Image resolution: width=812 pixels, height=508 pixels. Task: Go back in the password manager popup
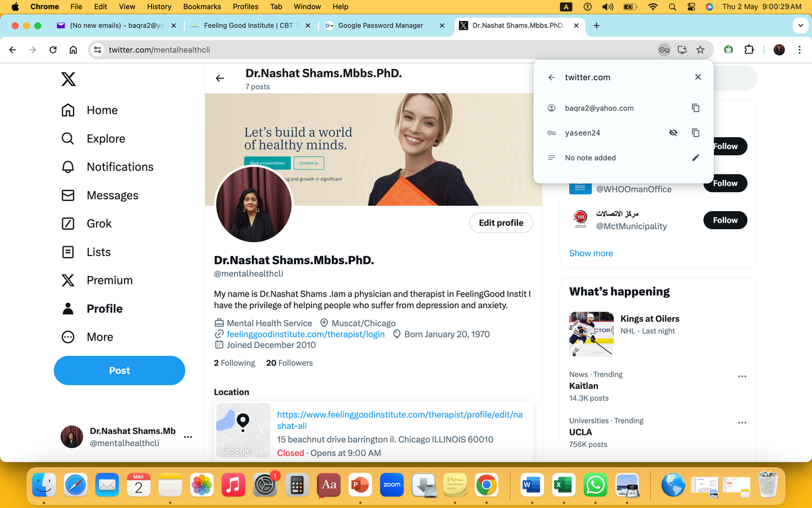(x=551, y=77)
